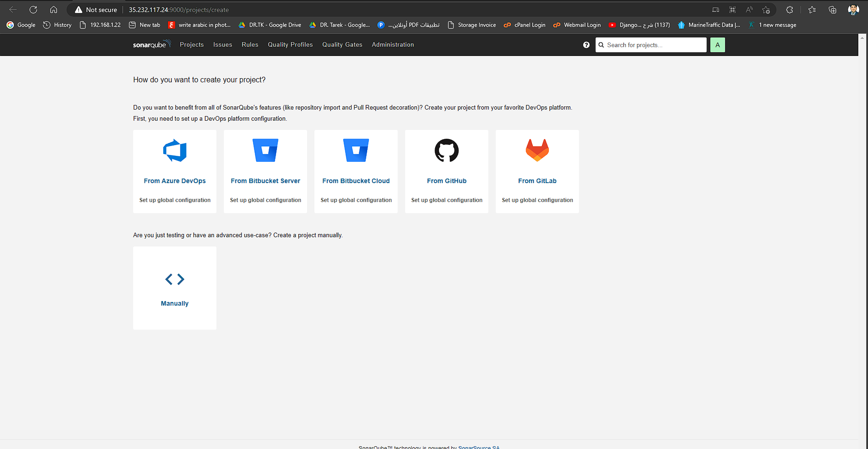Image resolution: width=868 pixels, height=449 pixels.
Task: Click Set up global configuration under From Azure DevOps
Action: tap(174, 200)
